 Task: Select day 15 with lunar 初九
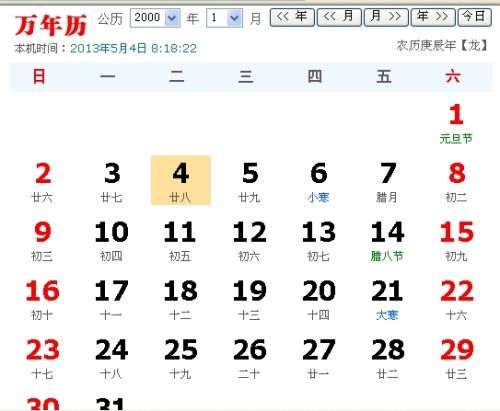pyautogui.click(x=456, y=241)
